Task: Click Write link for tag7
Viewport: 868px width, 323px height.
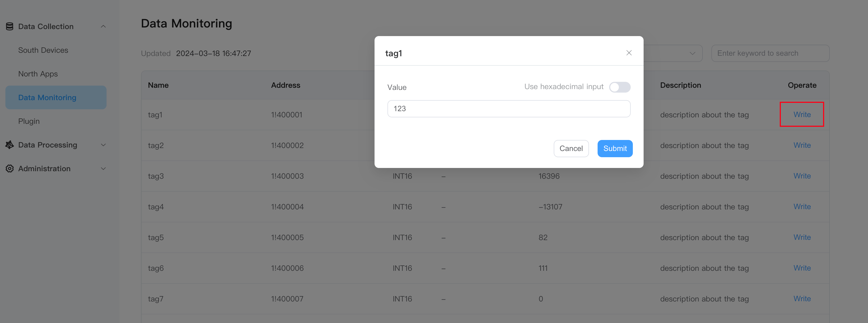Action: click(x=802, y=299)
